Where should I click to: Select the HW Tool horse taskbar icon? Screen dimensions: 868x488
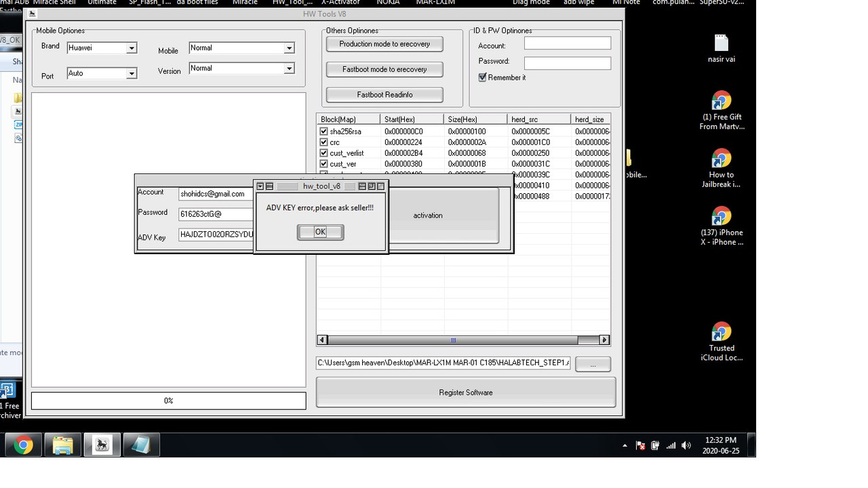tap(102, 445)
